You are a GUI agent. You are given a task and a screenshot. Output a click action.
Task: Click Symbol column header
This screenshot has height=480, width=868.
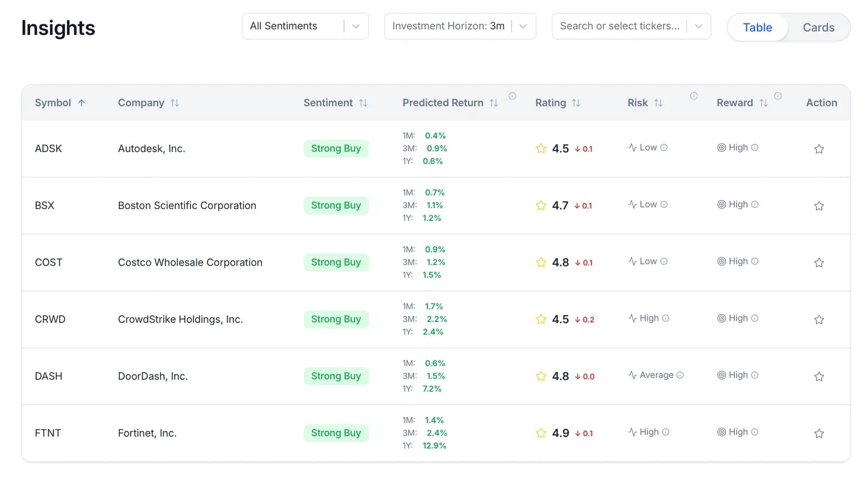pos(53,103)
